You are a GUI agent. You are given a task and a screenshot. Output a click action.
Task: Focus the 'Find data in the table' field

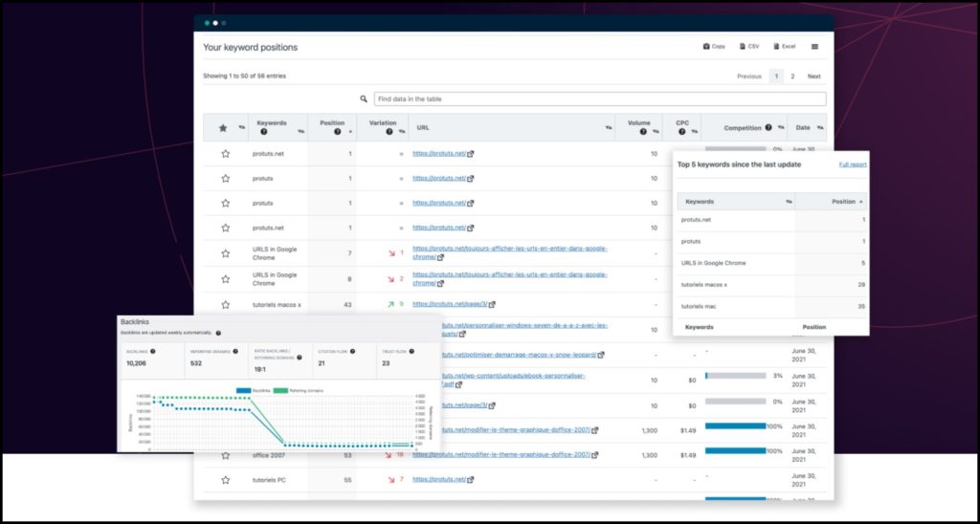click(600, 98)
